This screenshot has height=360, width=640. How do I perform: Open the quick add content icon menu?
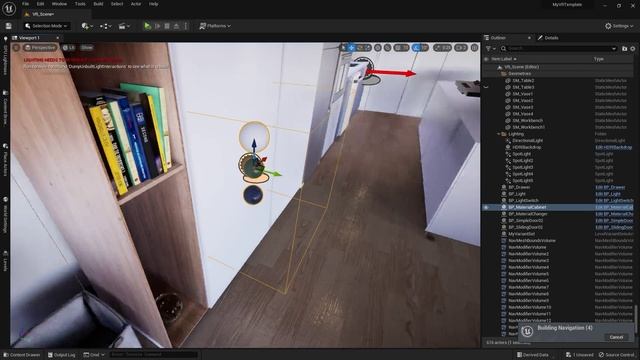(x=87, y=26)
